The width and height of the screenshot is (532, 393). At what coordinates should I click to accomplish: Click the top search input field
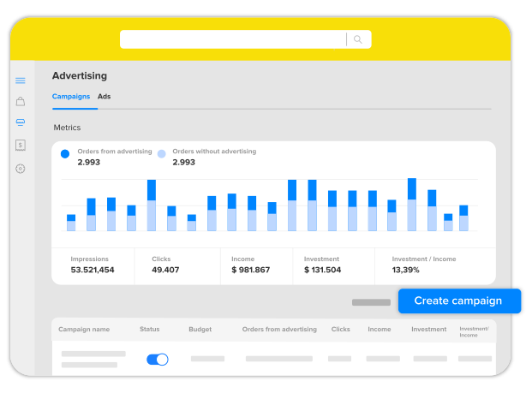coord(233,39)
